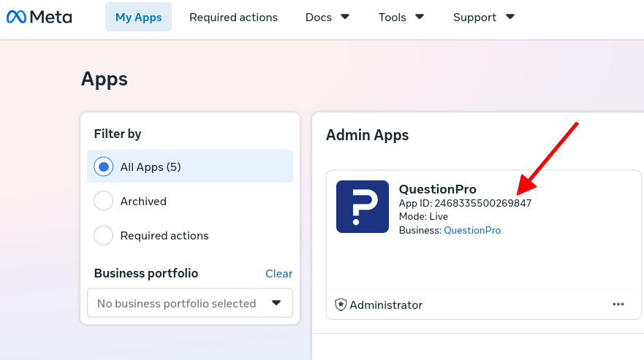Viewport: 644px width, 360px height.
Task: Switch to the My Apps tab
Action: (x=138, y=18)
